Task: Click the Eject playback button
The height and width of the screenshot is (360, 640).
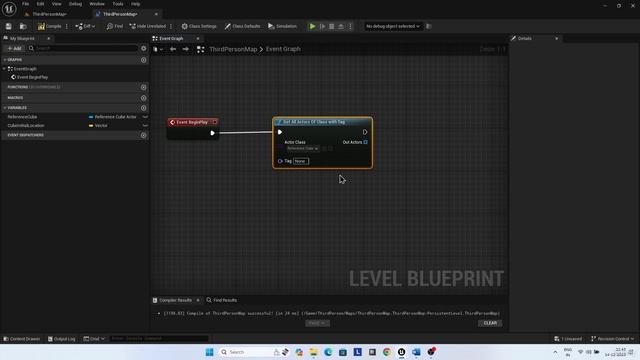Action: (341, 26)
